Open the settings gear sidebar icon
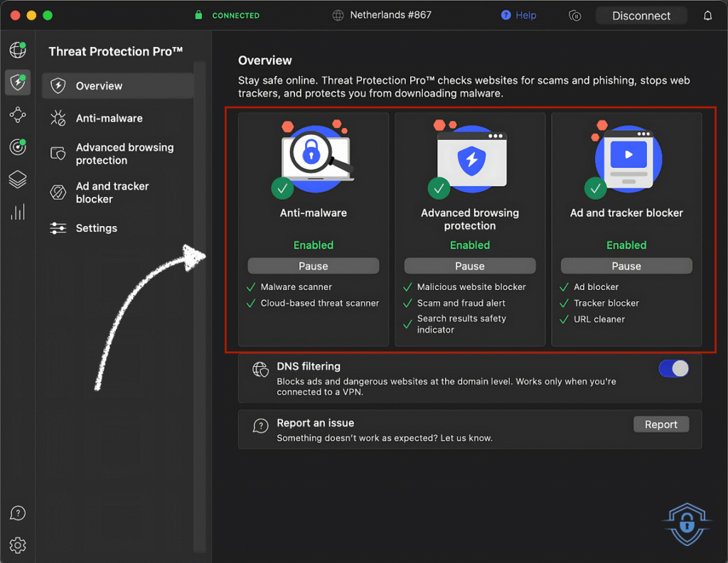This screenshot has height=563, width=728. (x=18, y=545)
